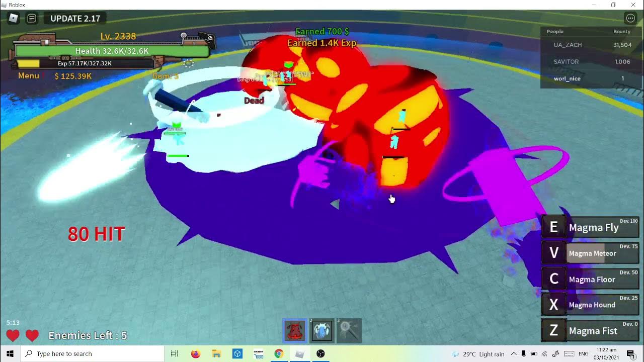Open File Explorer from taskbar

(x=216, y=353)
